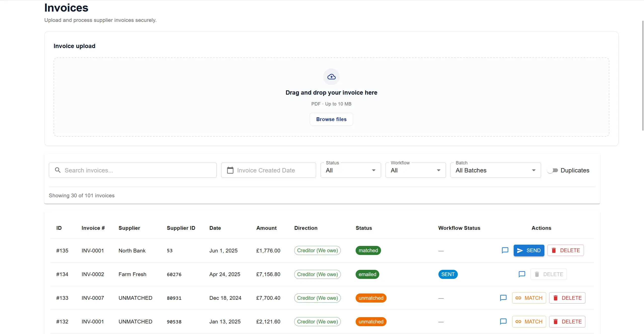The width and height of the screenshot is (644, 334).
Task: Send invoice #135
Action: (529, 250)
